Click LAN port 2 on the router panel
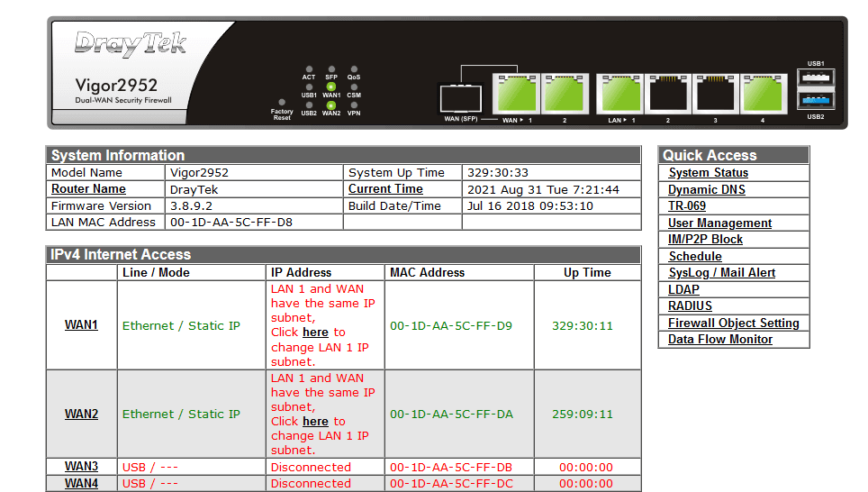Viewport: 868px width, 492px height. (667, 94)
